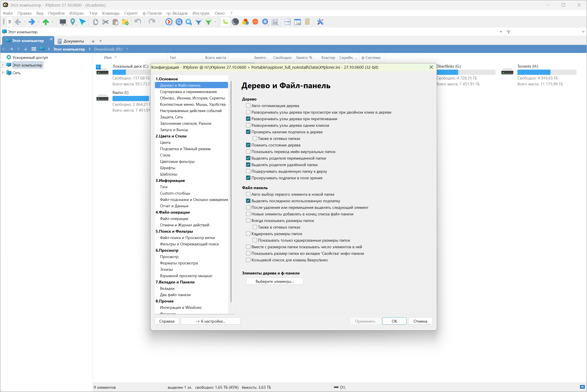The height and width of the screenshot is (392, 587).
Task: Enable 'Кэшировать размеры папок' checkbox
Action: click(x=248, y=234)
